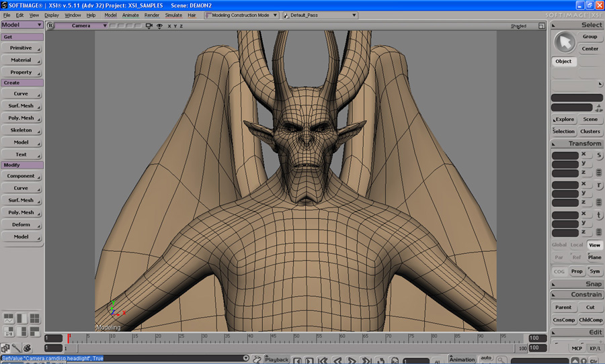Open the Hair menu
605x364 pixels.
point(192,15)
